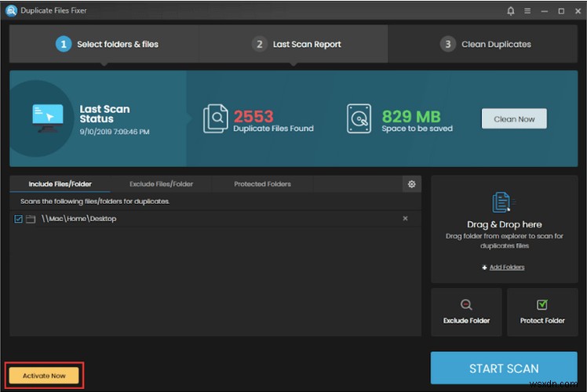Switch to Exclude Files/Folder tab
The width and height of the screenshot is (587, 392).
pos(161,184)
